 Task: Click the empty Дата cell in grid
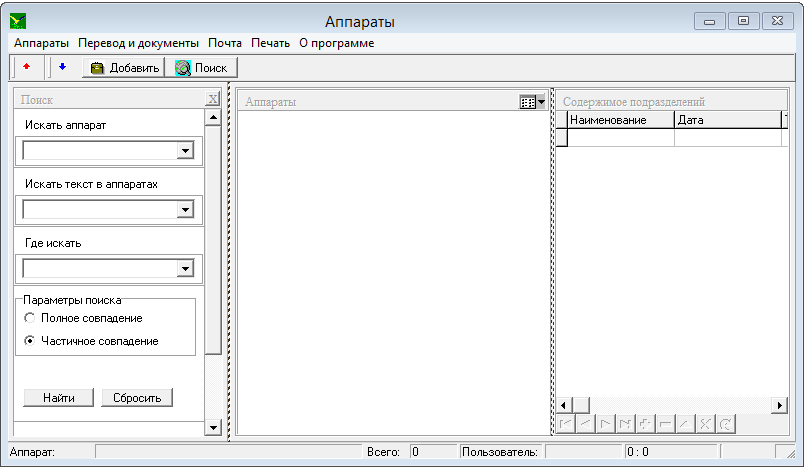(x=728, y=138)
